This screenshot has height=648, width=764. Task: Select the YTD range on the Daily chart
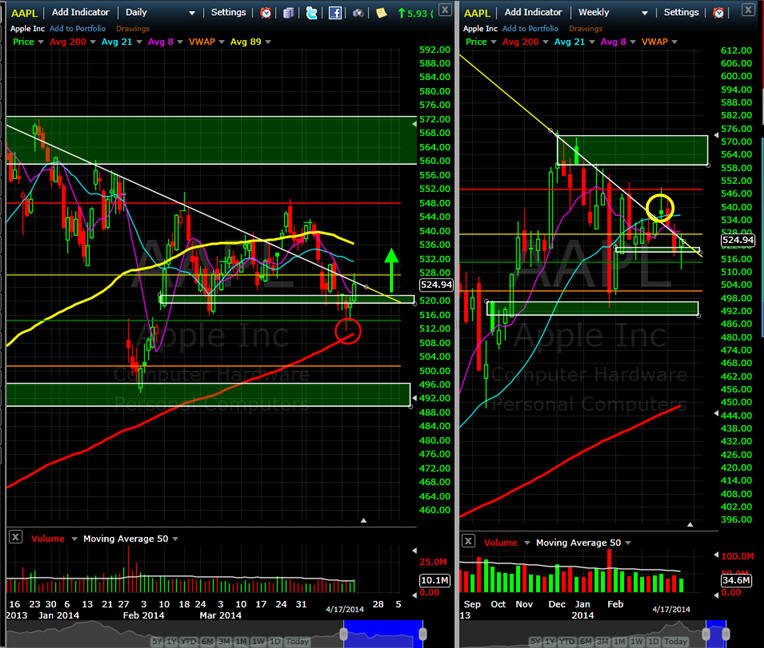click(x=189, y=641)
